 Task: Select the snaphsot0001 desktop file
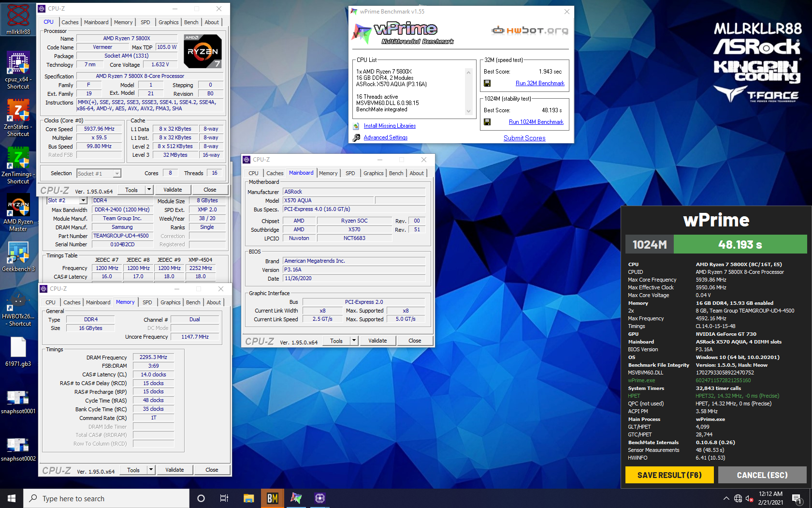[18, 402]
